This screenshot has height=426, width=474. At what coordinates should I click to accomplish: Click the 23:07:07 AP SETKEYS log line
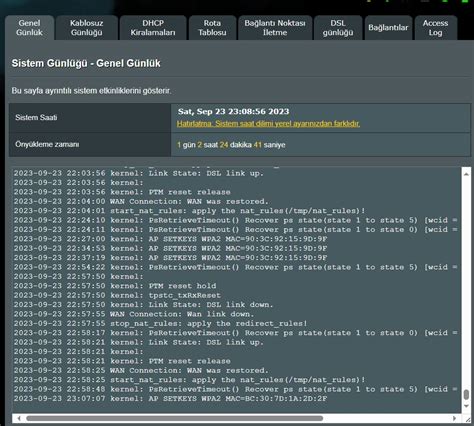[x=170, y=399]
